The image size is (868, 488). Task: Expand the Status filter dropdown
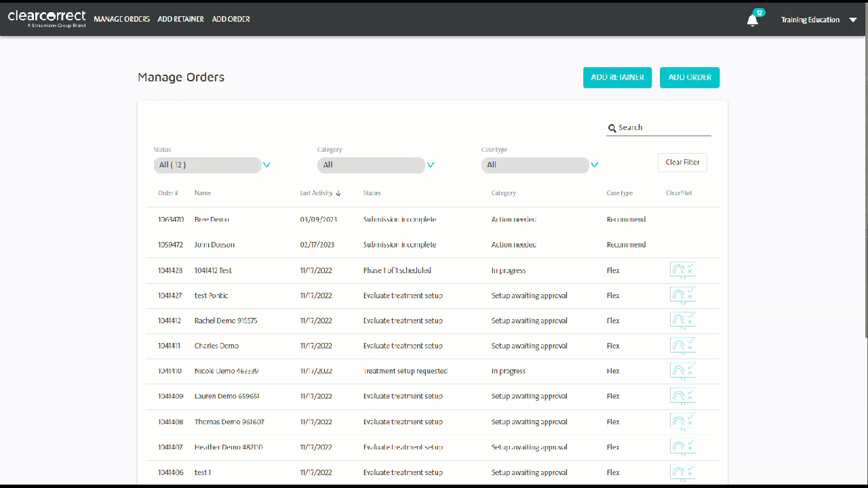click(267, 165)
